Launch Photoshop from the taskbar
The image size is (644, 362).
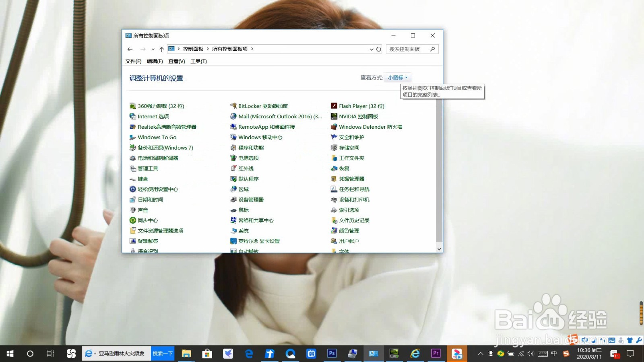pos(332,354)
